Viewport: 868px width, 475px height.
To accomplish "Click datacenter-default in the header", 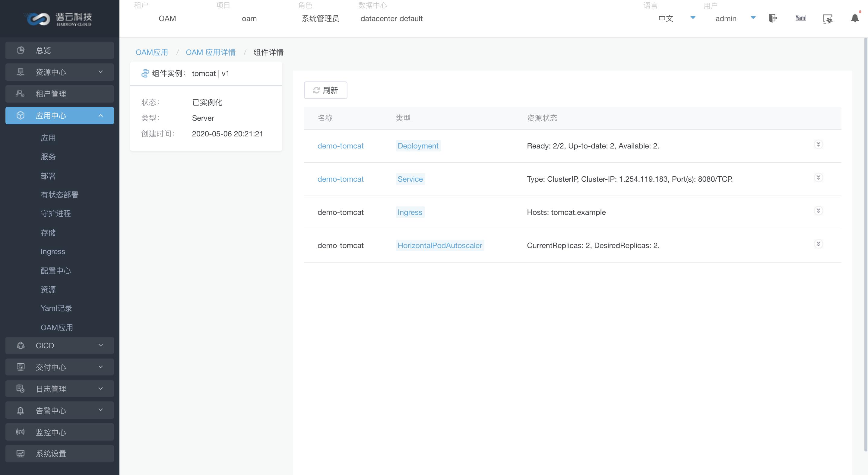I will (391, 18).
